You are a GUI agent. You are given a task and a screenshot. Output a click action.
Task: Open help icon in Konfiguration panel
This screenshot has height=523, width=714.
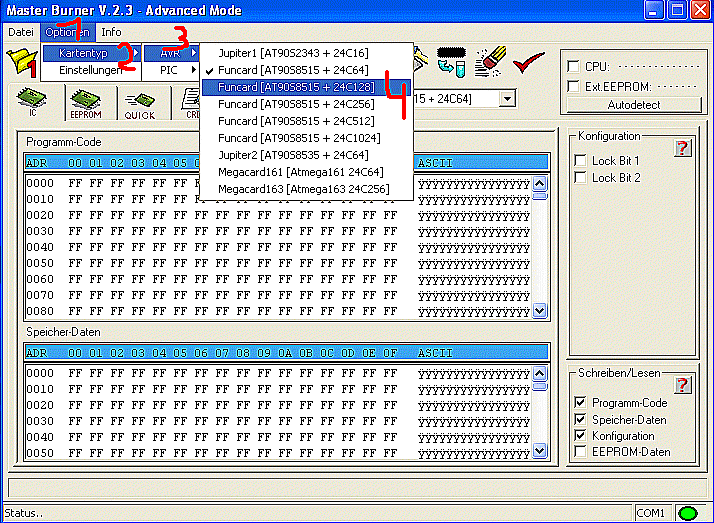[x=683, y=148]
